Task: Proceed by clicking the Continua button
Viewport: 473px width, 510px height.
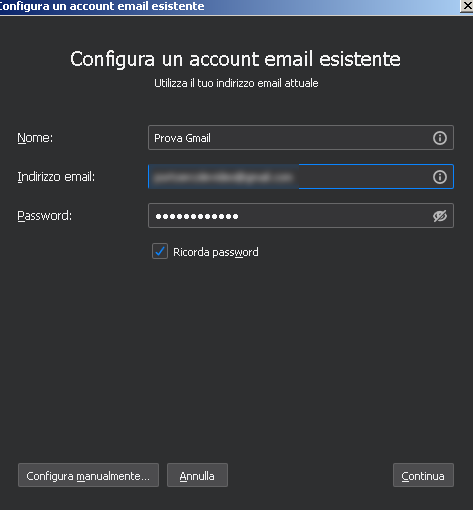Action: click(x=423, y=475)
